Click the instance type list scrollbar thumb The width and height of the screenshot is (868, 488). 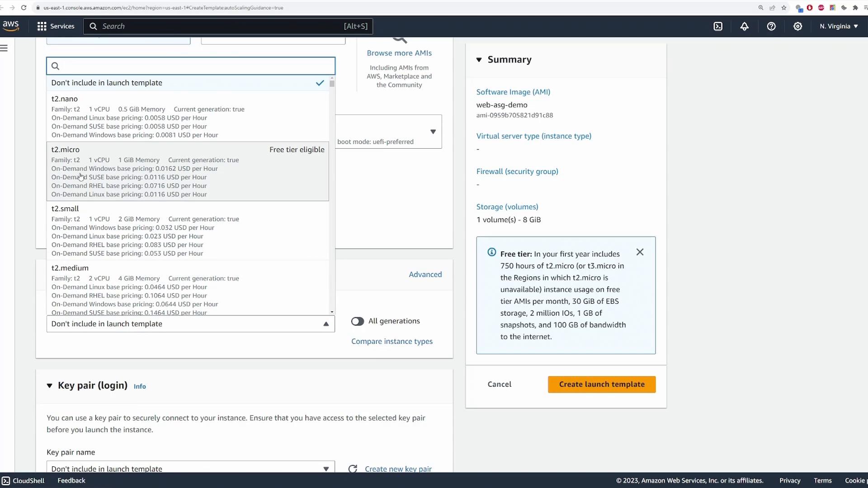[332, 83]
